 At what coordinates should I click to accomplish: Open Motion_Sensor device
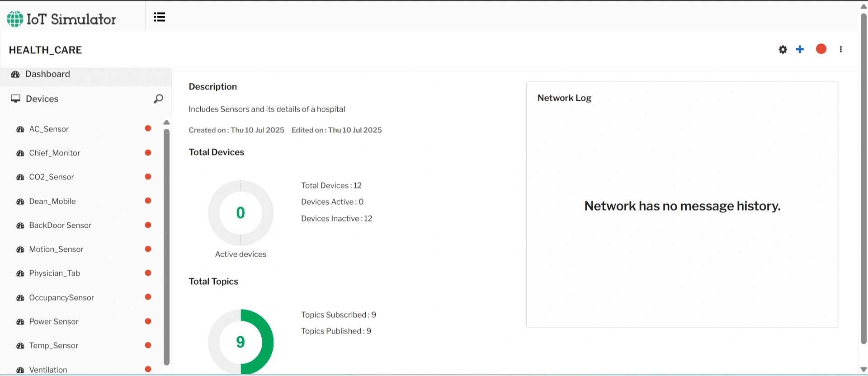pyautogui.click(x=56, y=249)
